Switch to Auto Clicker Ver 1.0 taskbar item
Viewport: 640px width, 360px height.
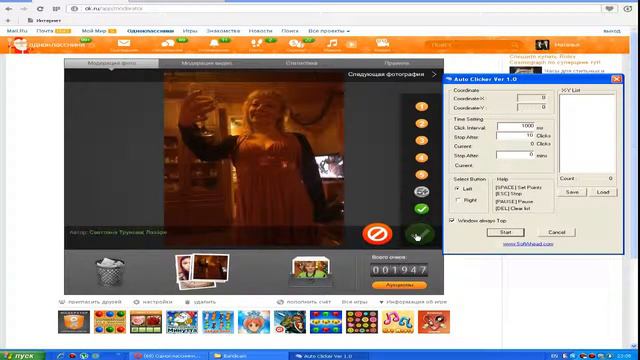[329, 356]
